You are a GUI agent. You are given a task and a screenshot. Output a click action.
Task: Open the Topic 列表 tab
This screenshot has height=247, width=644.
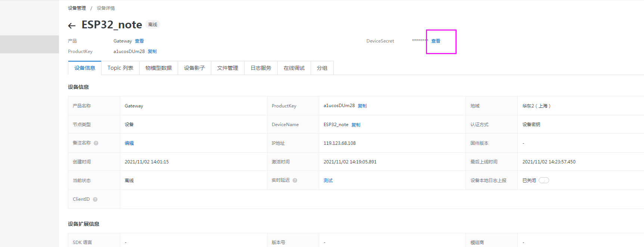pyautogui.click(x=120, y=68)
